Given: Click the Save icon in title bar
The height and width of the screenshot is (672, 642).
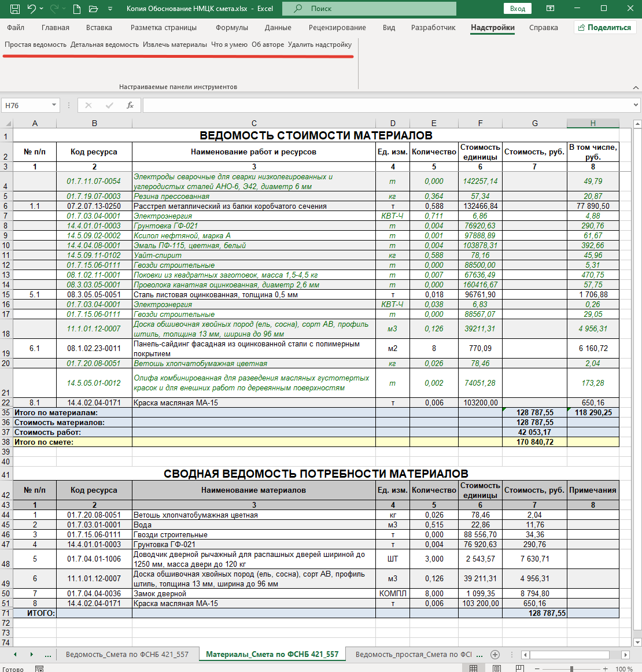Looking at the screenshot, I should (x=15, y=9).
